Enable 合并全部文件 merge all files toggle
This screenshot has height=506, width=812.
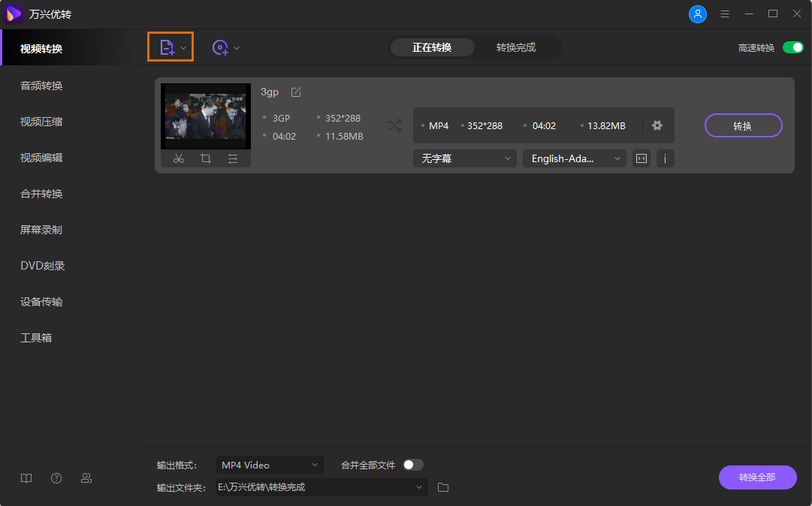coord(412,465)
